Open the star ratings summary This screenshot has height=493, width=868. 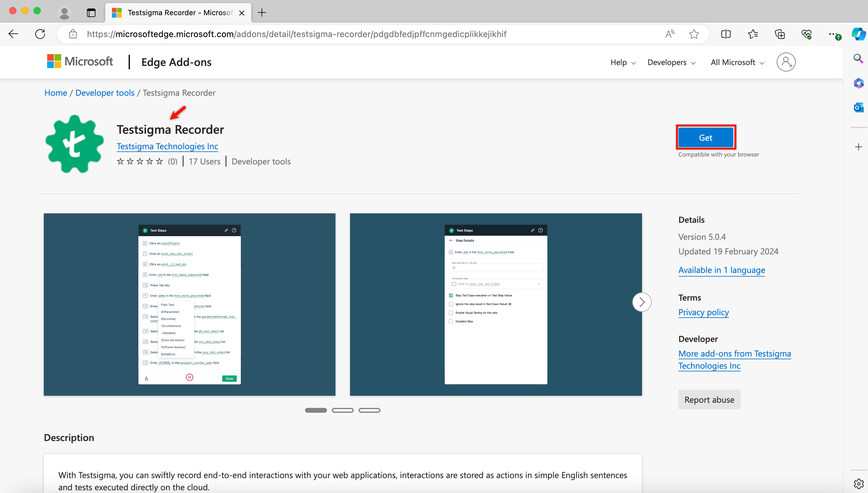tap(147, 161)
